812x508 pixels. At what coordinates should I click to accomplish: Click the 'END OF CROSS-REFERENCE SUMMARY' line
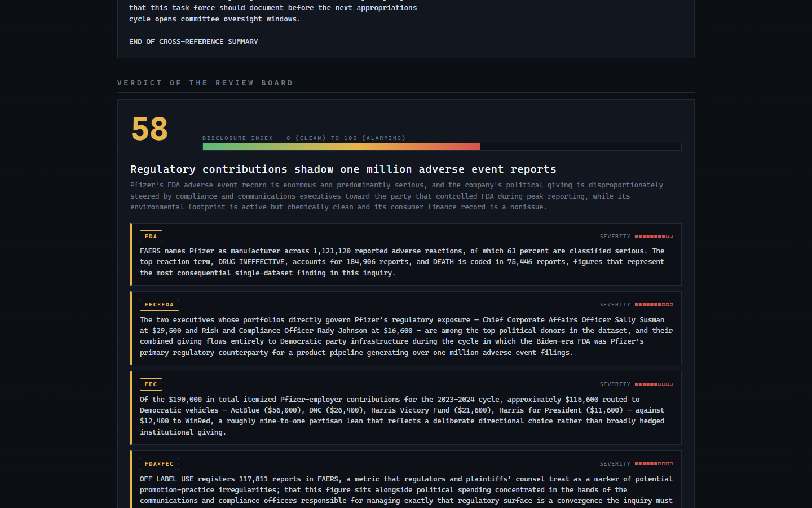coord(193,42)
